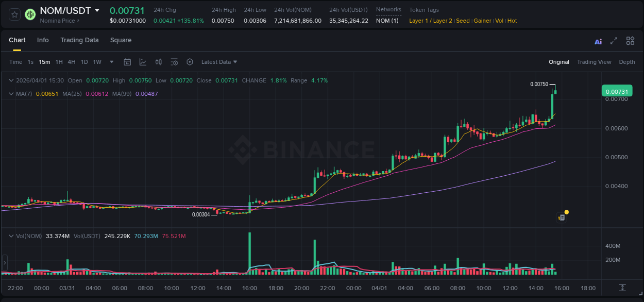This screenshot has width=644, height=302.
Task: Expand the extra timeframe options arrow
Action: click(111, 62)
